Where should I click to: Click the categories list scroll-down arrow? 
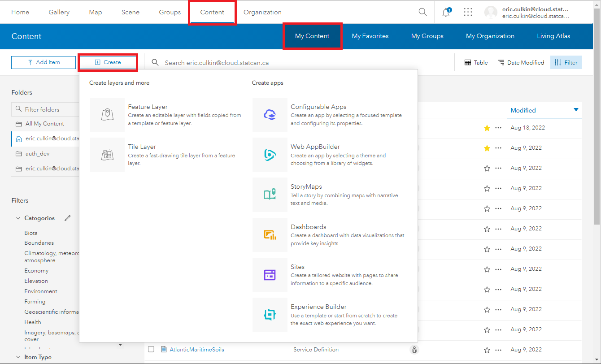pos(120,345)
